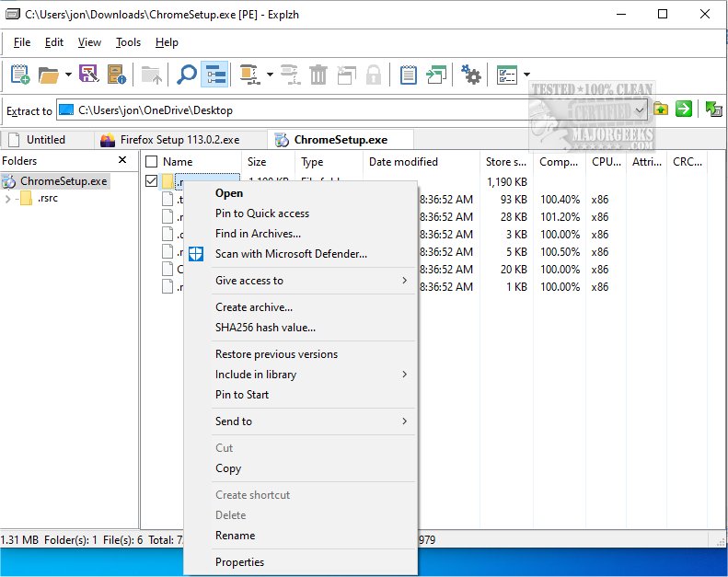Image resolution: width=728 pixels, height=577 pixels.
Task: Click the Open archive folder icon
Action: (x=48, y=75)
